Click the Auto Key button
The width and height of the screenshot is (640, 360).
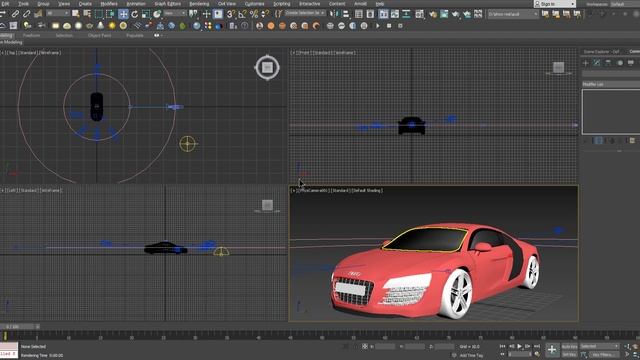pyautogui.click(x=569, y=347)
